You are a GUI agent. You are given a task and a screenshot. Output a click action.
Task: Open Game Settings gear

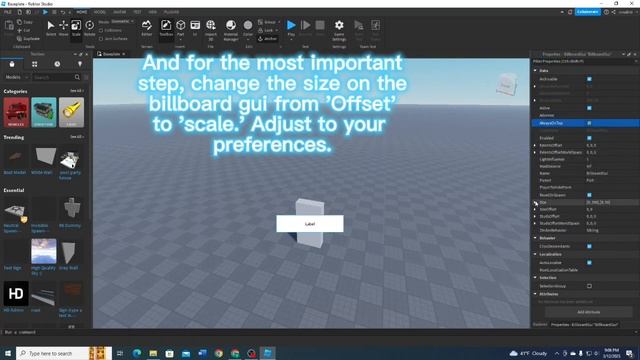(339, 29)
